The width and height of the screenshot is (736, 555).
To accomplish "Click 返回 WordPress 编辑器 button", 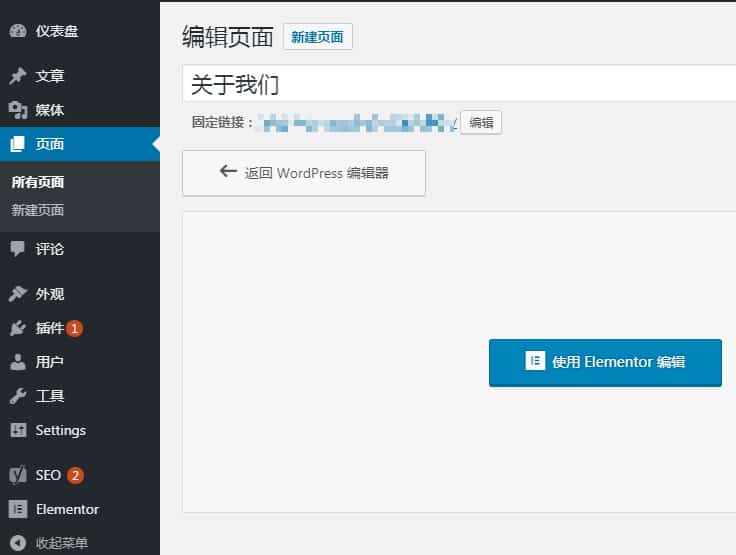I will pos(304,173).
